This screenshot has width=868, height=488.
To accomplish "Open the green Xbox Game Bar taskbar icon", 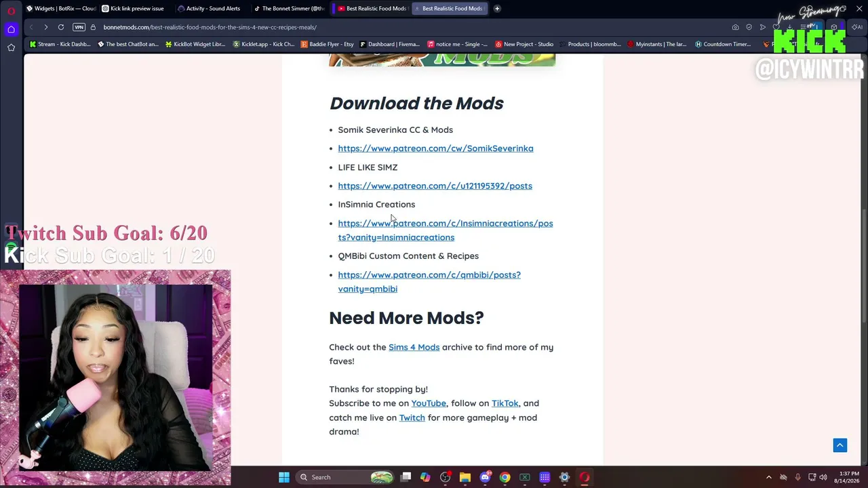I will pos(525,477).
